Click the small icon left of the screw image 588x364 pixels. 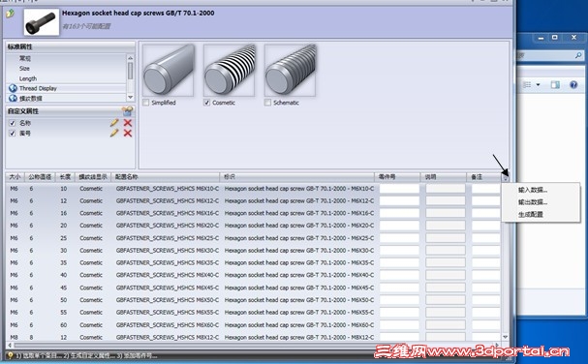pos(10,14)
